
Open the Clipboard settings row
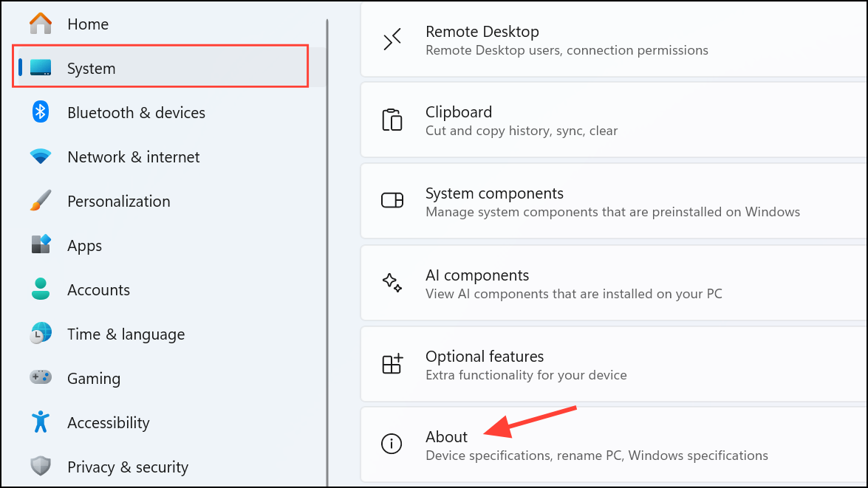[x=614, y=120]
